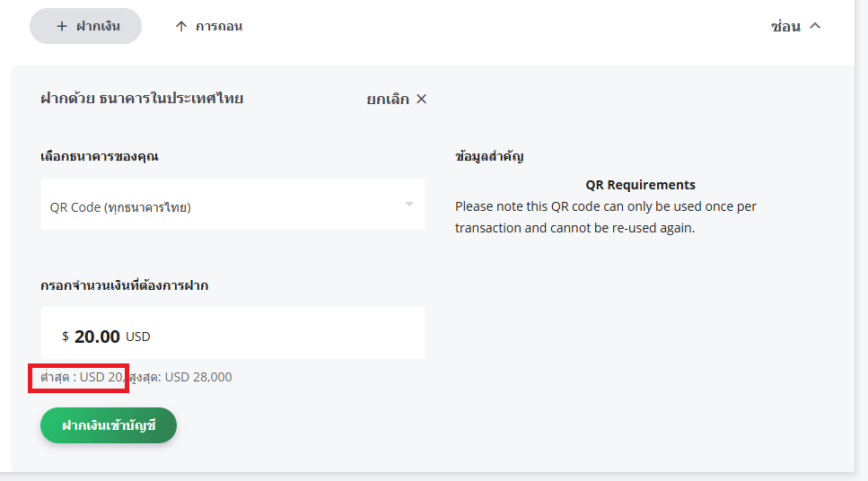
Task: Click the สูงสุด: USD 28,000 maximum text
Action: 180,377
